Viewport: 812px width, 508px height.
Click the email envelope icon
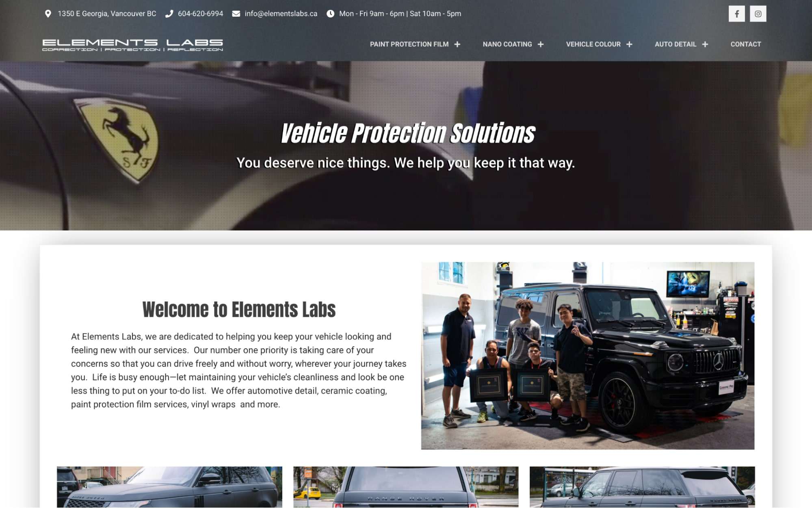236,14
